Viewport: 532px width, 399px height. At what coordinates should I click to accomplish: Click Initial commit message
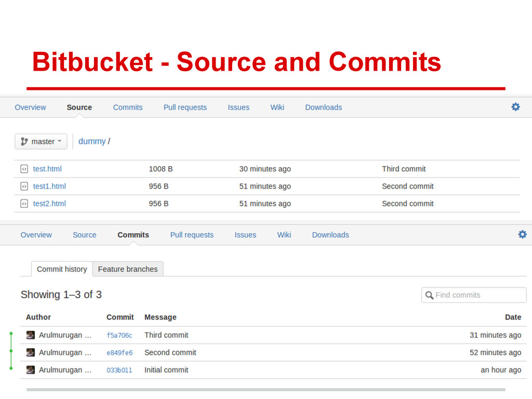166,370
